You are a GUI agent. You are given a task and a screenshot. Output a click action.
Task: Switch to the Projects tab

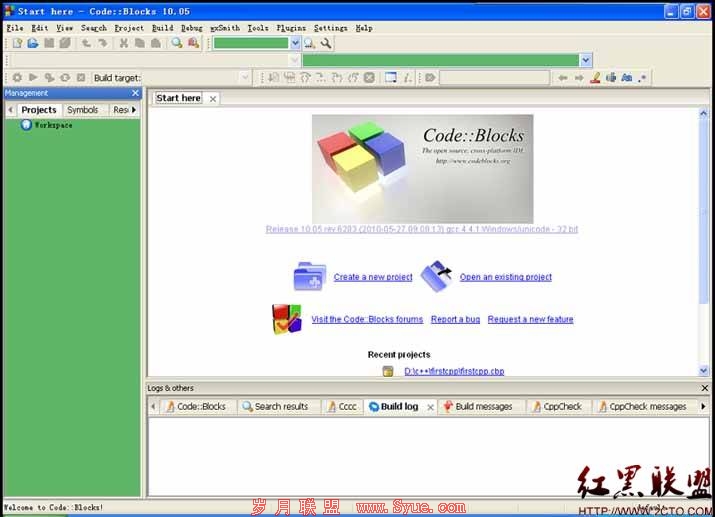[39, 110]
